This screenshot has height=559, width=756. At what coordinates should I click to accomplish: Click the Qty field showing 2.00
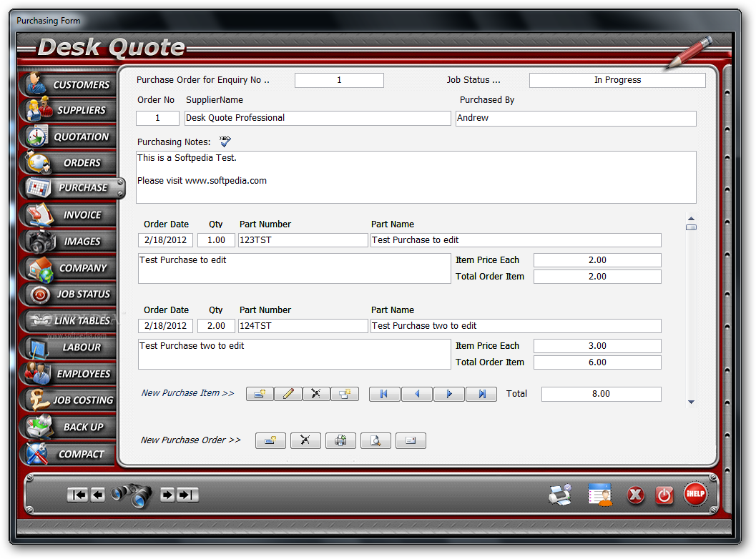(x=216, y=326)
